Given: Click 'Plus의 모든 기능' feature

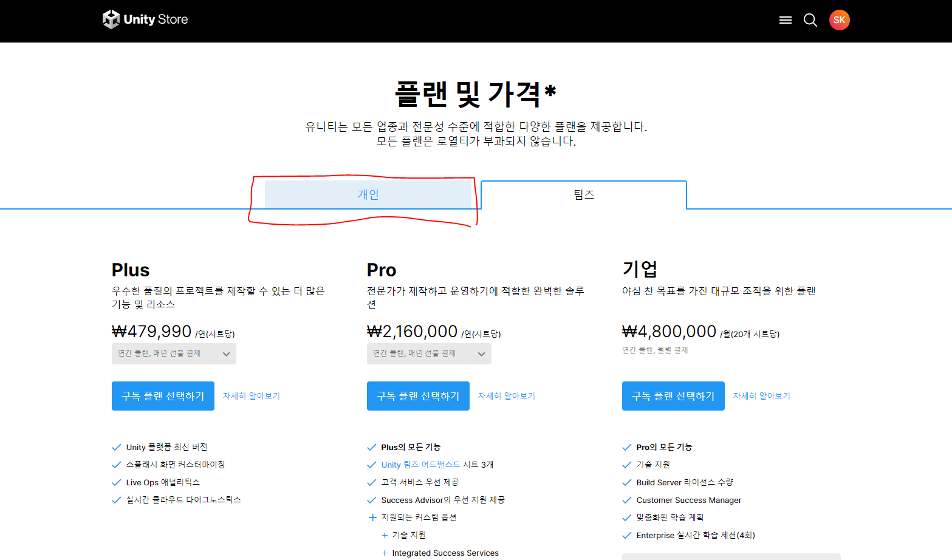Looking at the screenshot, I should pos(411,447).
